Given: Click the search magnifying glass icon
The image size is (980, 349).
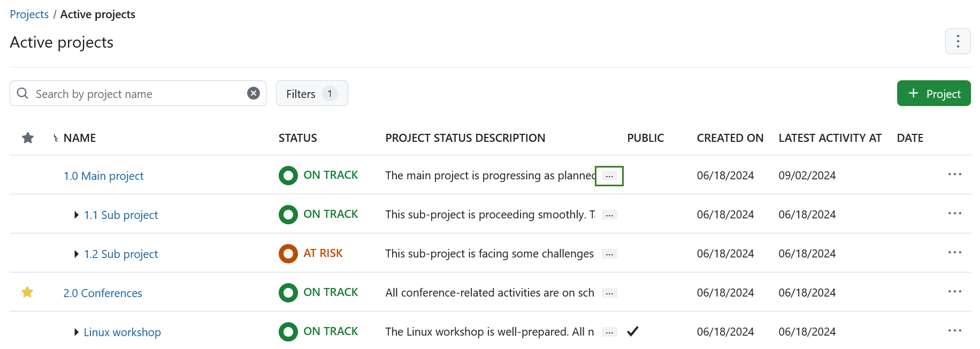Looking at the screenshot, I should click(22, 93).
